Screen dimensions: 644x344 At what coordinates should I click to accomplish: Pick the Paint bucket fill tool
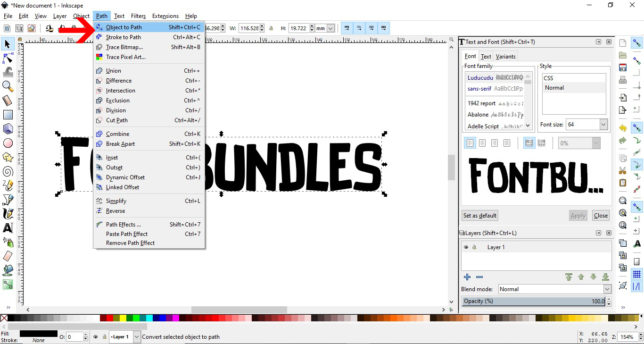[x=8, y=270]
